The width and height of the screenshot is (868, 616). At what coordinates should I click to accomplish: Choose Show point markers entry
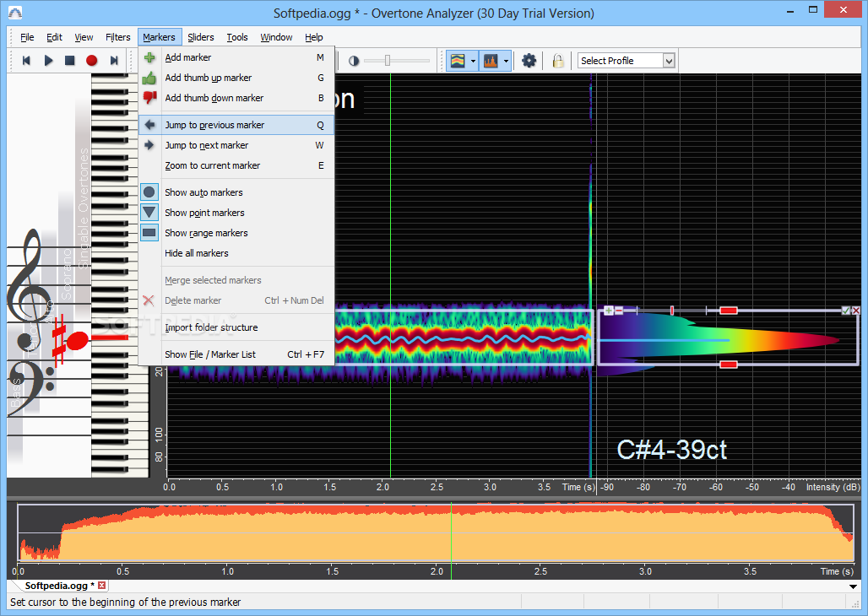[x=236, y=213]
